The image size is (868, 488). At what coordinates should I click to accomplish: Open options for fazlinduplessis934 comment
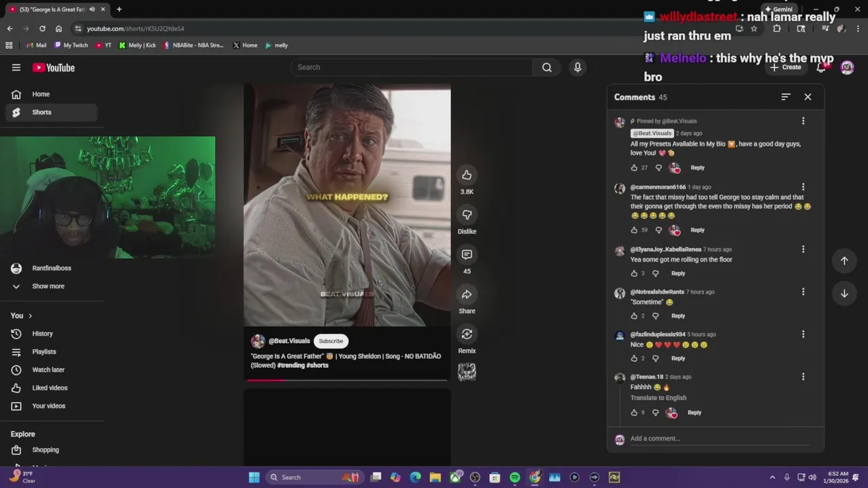pos(803,334)
